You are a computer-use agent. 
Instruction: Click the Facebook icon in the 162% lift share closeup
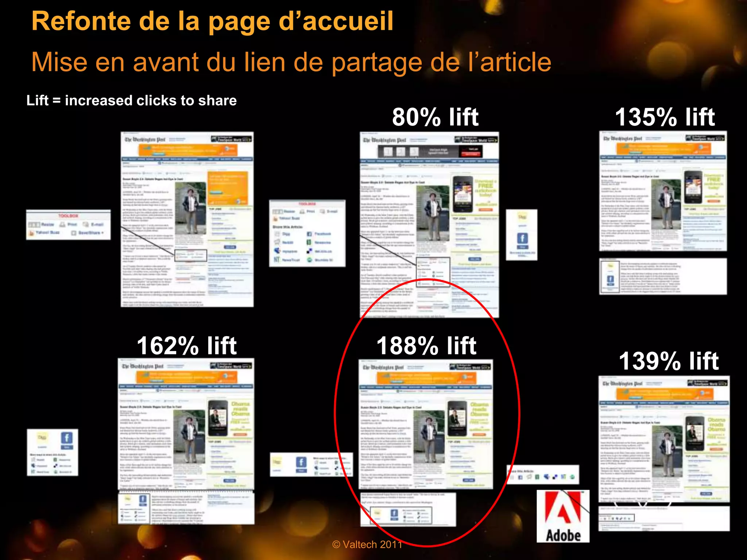coord(67,437)
